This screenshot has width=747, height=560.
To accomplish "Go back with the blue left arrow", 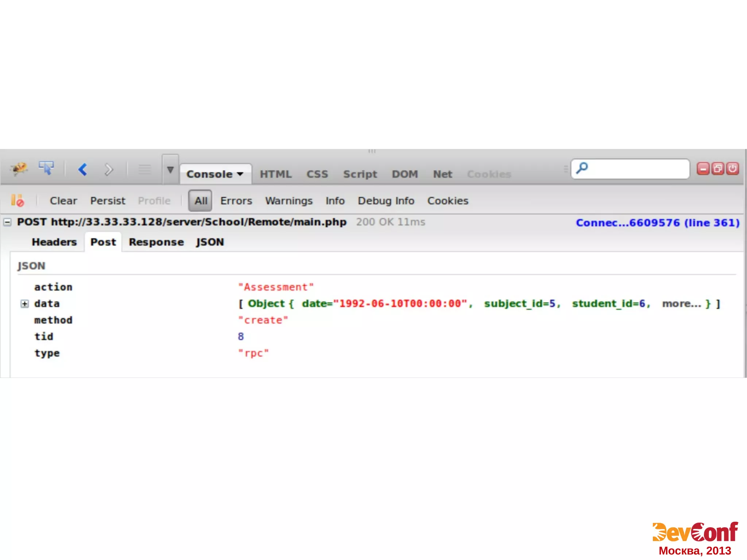I will click(x=83, y=169).
